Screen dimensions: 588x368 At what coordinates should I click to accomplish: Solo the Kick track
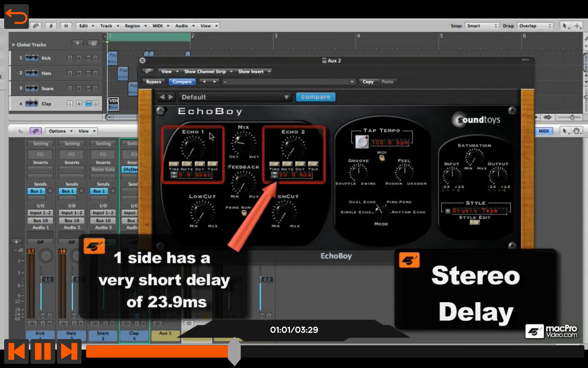(95, 58)
